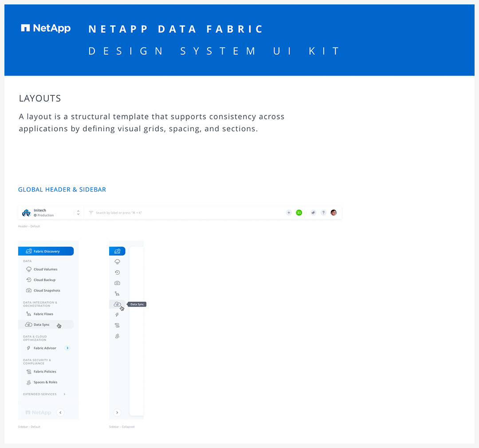This screenshot has width=479, height=448.
Task: Open Cloud Volumes in the default sidebar
Action: pos(46,269)
